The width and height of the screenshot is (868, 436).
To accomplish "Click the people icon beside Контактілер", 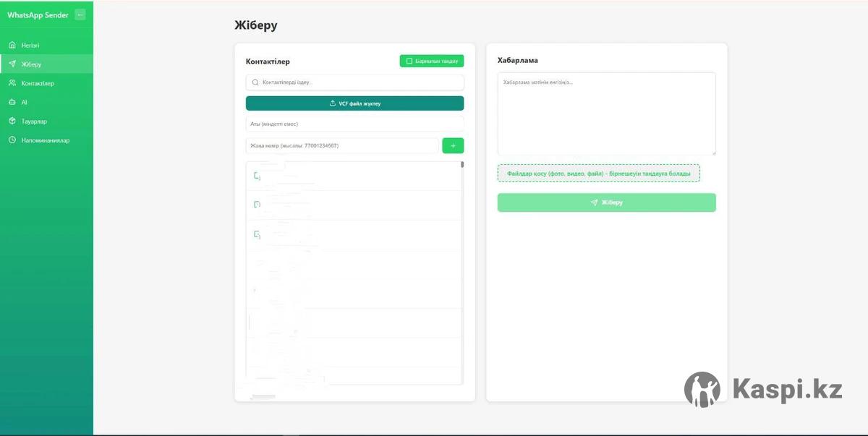I will pos(12,83).
